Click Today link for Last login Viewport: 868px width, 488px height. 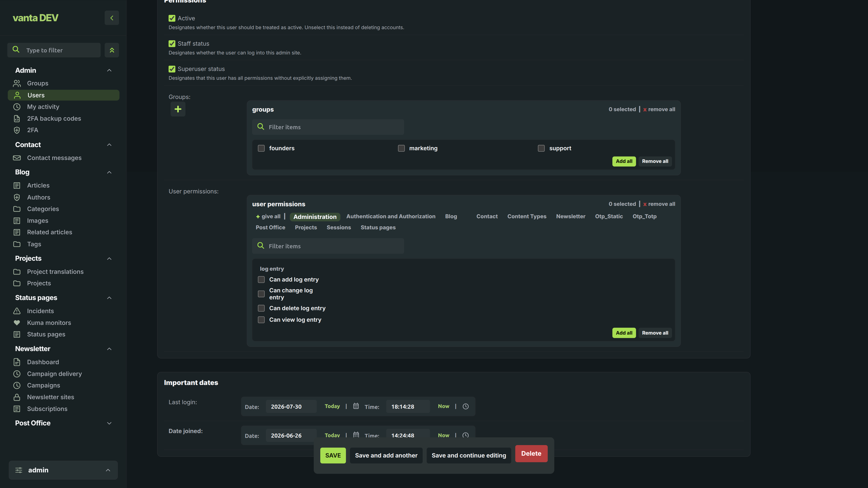[x=332, y=406]
